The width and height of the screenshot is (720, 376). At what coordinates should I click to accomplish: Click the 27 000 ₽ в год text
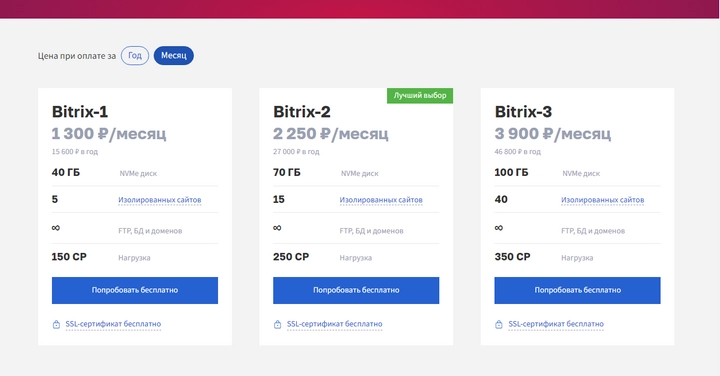click(x=296, y=152)
